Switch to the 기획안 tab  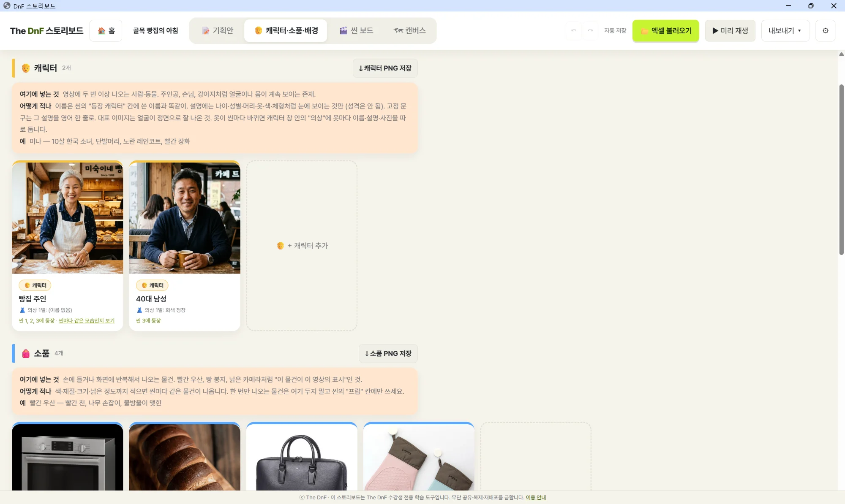217,30
